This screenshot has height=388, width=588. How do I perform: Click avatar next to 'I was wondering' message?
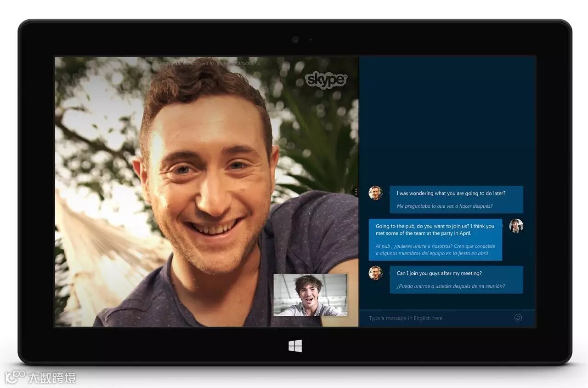[x=375, y=193]
